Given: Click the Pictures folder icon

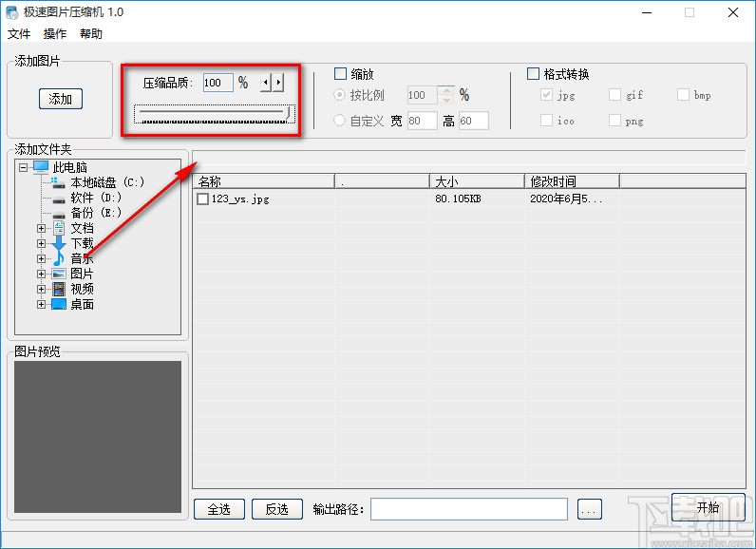Looking at the screenshot, I should pos(59,274).
